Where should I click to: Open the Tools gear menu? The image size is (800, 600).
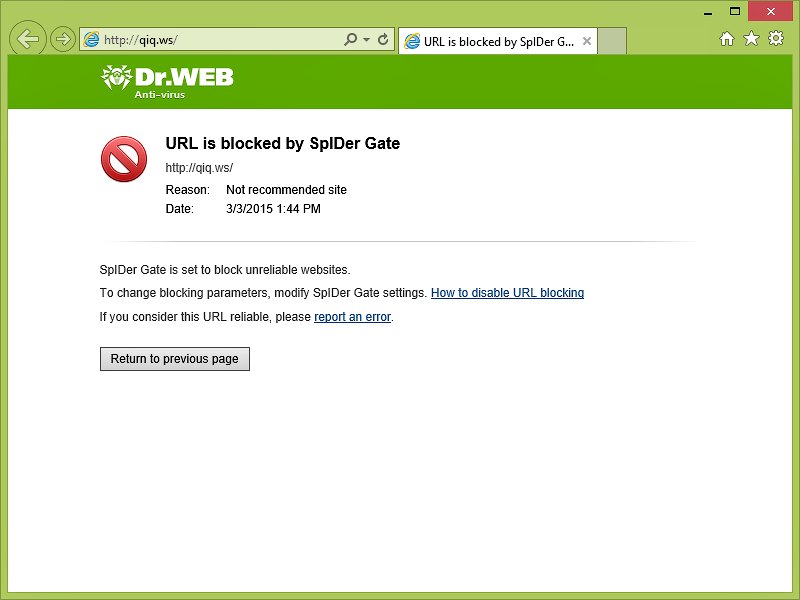[x=776, y=38]
